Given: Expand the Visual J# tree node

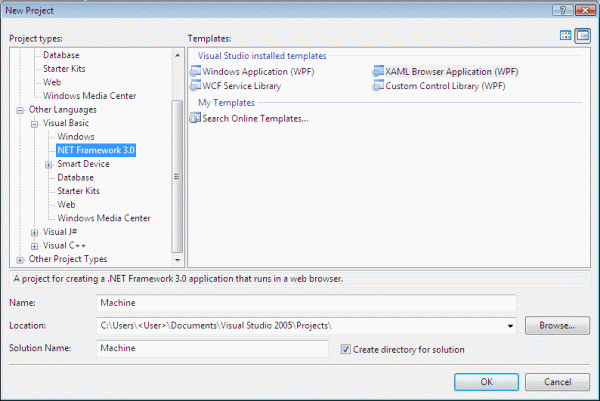Looking at the screenshot, I should pos(34,233).
